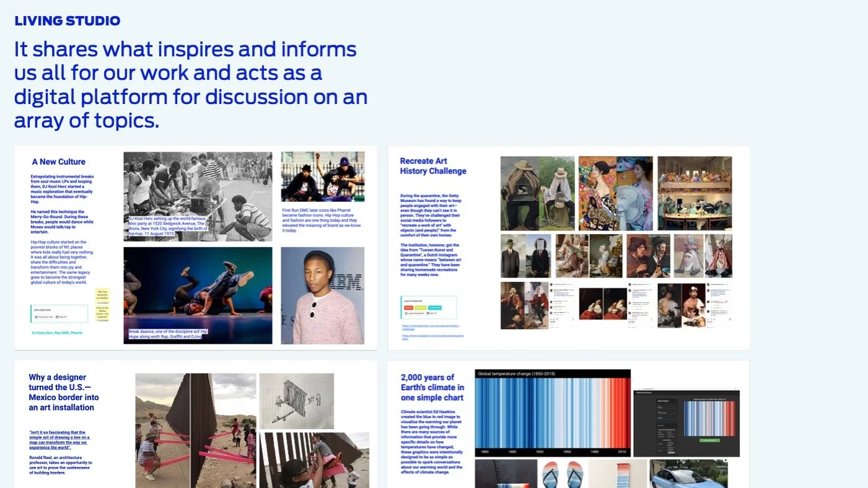The image size is (868, 488).
Task: Click the author name in the EXPLORATION card
Action: point(43,316)
